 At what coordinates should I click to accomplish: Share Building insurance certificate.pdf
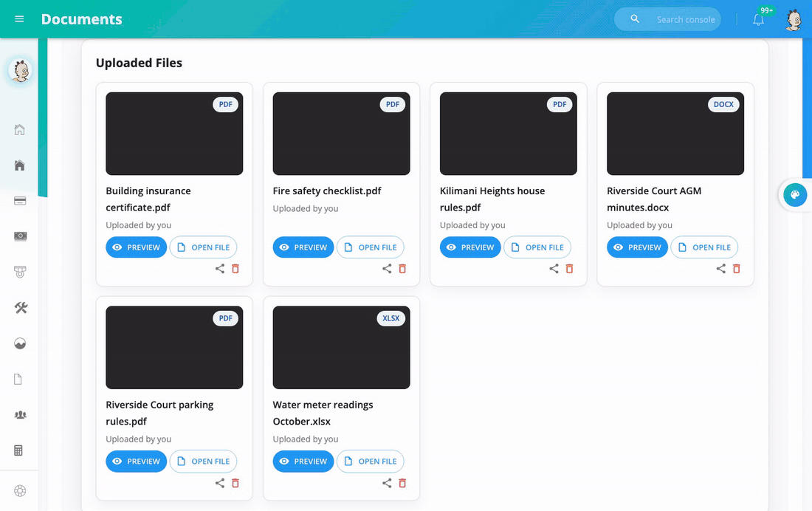(x=220, y=269)
